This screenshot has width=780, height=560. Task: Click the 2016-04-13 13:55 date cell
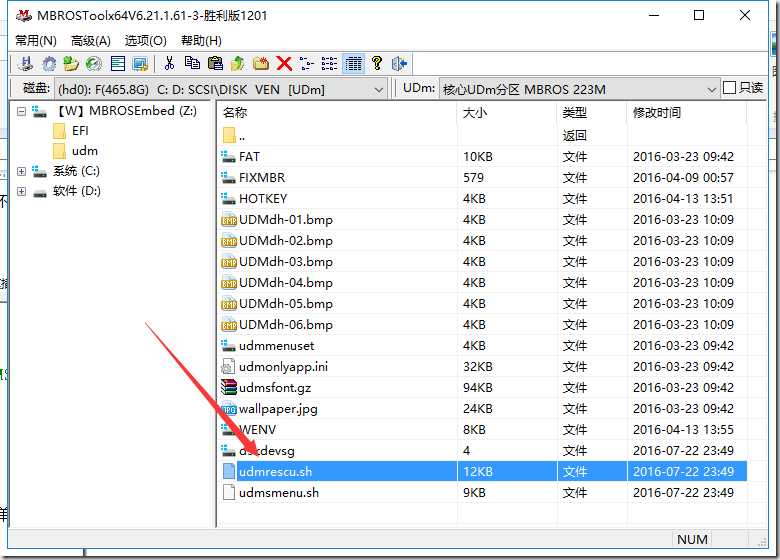pyautogui.click(x=683, y=430)
